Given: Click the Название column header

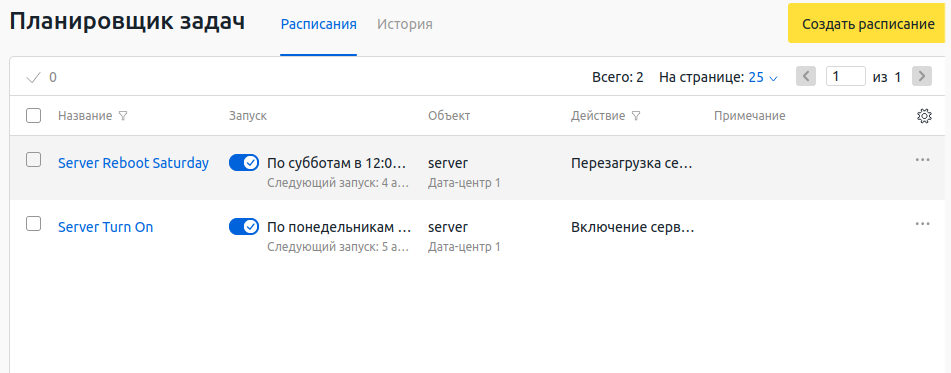Looking at the screenshot, I should (x=85, y=116).
